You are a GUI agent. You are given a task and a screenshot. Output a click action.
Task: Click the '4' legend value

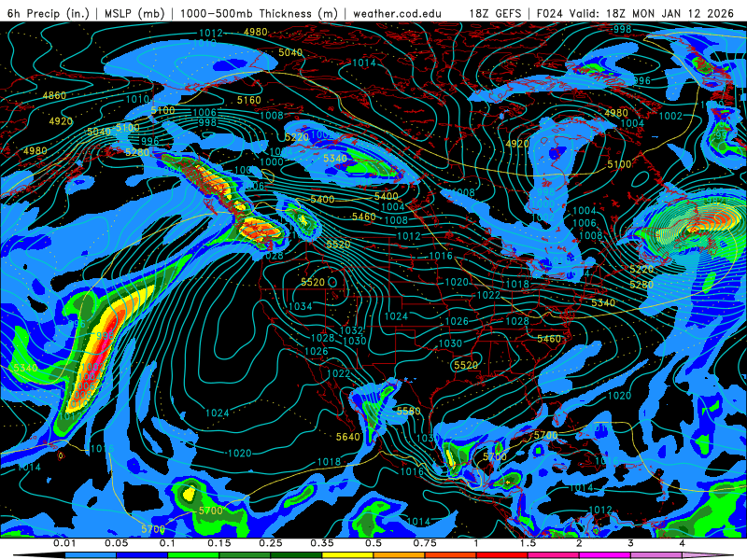click(x=683, y=543)
